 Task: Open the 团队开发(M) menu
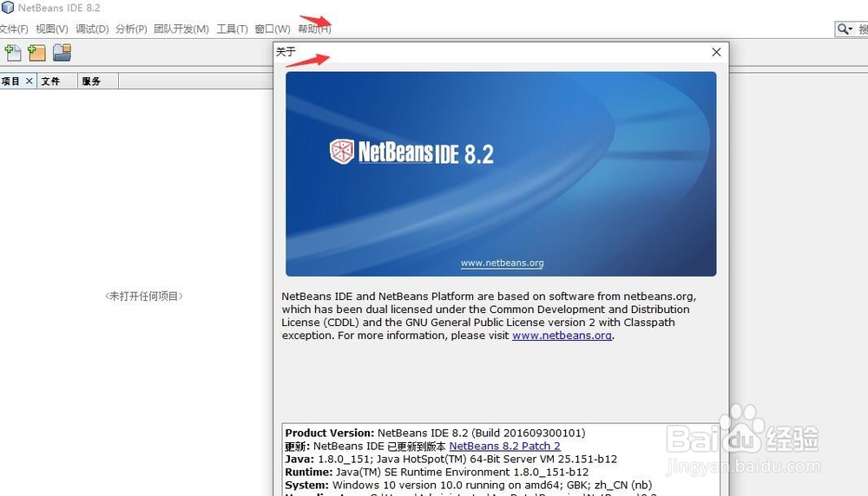tap(181, 29)
